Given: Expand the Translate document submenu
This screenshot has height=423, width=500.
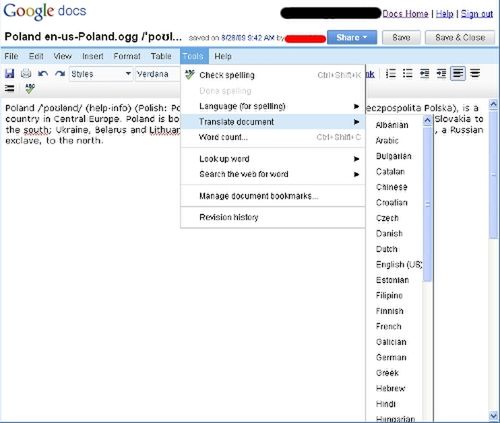Looking at the screenshot, I should 273,122.
